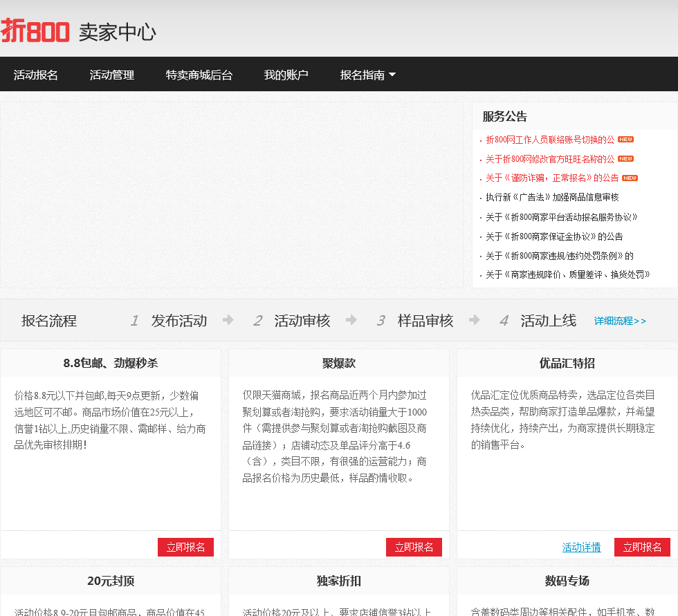Open notice 关于《折800商家保证金协议》的公告
The width and height of the screenshot is (678, 616).
pos(554,236)
